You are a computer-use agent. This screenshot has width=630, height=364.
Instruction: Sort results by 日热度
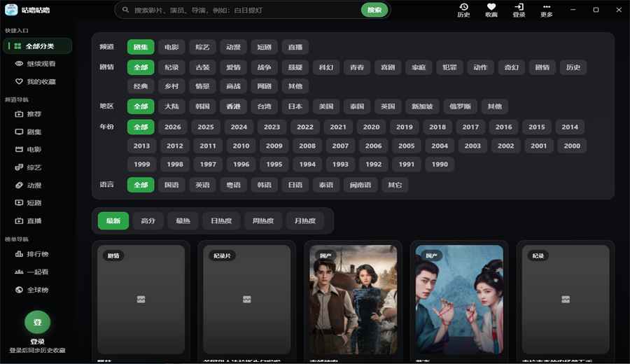pos(221,220)
